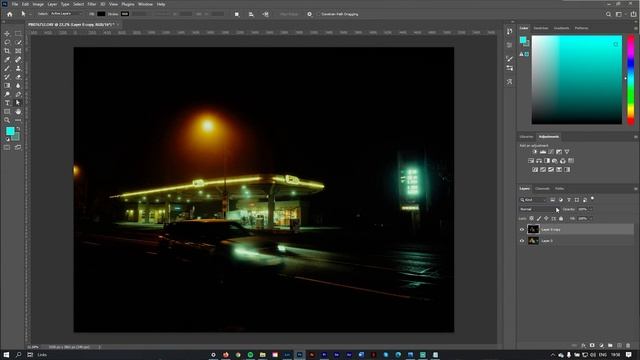The image size is (640, 360).
Task: Open the path operations icon in options bar
Action: [x=237, y=14]
